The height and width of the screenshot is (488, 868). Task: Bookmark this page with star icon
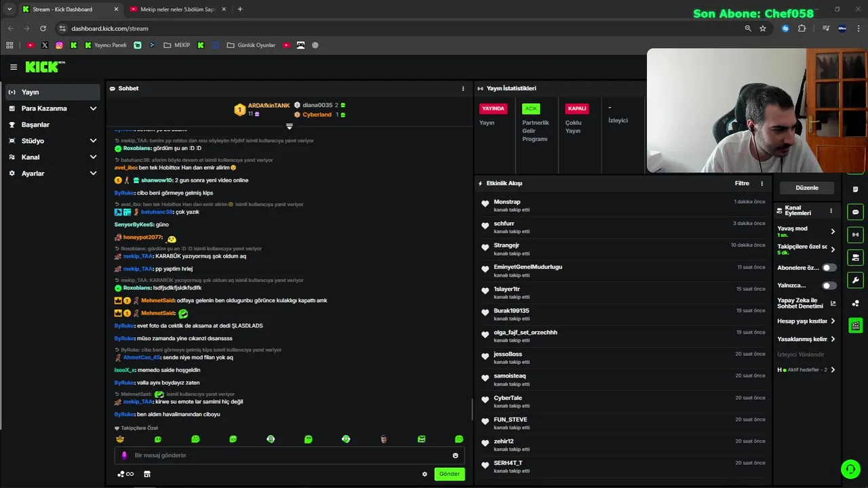pos(763,28)
